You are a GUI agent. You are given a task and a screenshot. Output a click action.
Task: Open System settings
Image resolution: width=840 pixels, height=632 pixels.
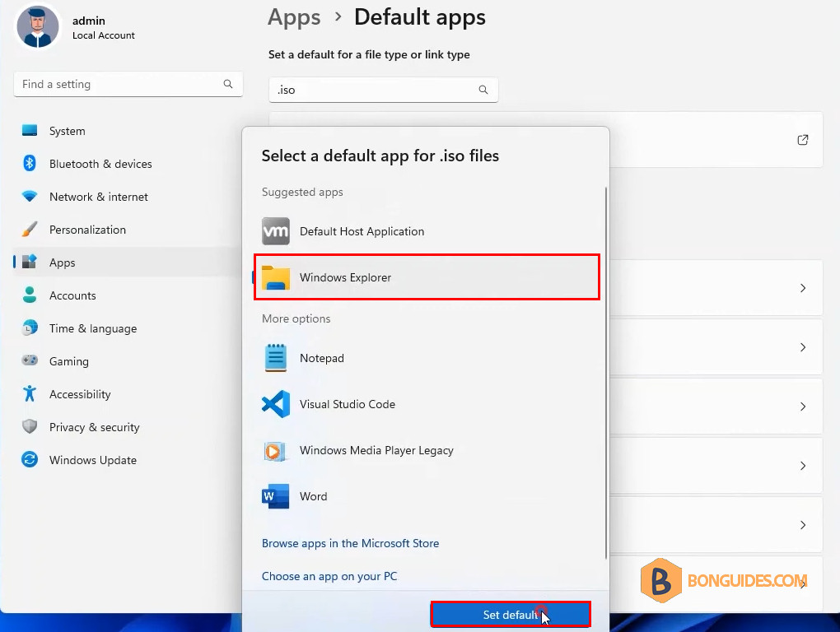click(x=67, y=131)
